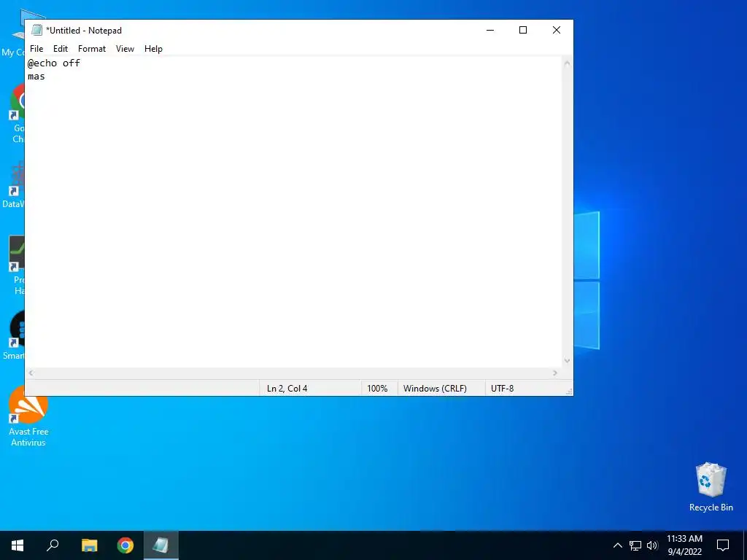Click 'Windows (CRLF)' in status bar

point(435,389)
